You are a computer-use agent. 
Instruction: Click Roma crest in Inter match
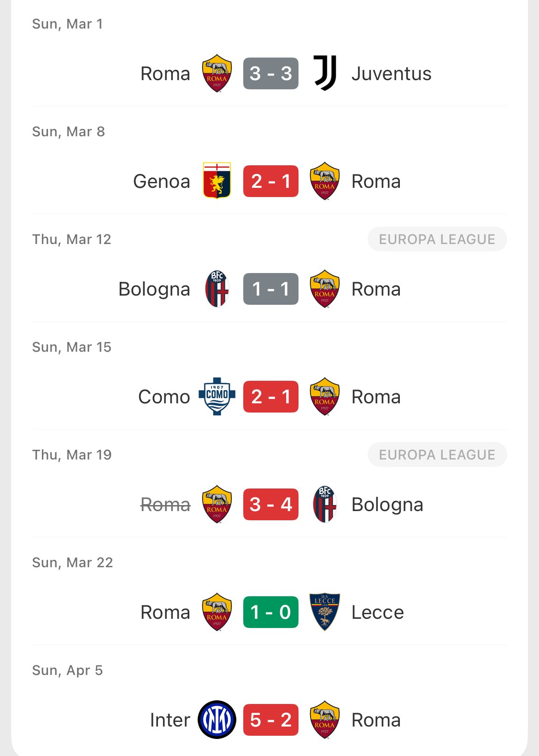pyautogui.click(x=325, y=720)
